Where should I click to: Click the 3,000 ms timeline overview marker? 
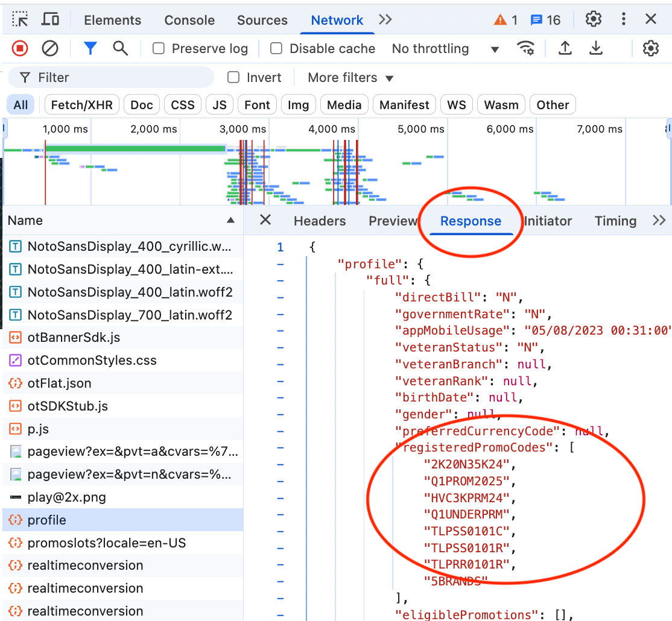[242, 129]
